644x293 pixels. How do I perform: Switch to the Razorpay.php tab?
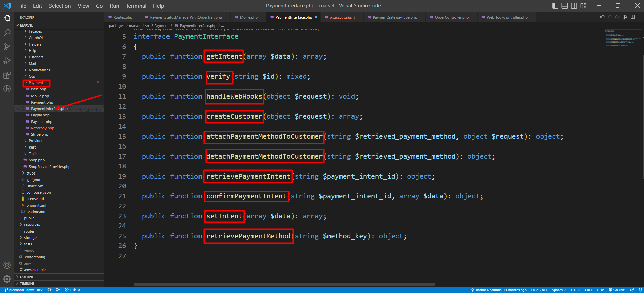[x=341, y=17]
